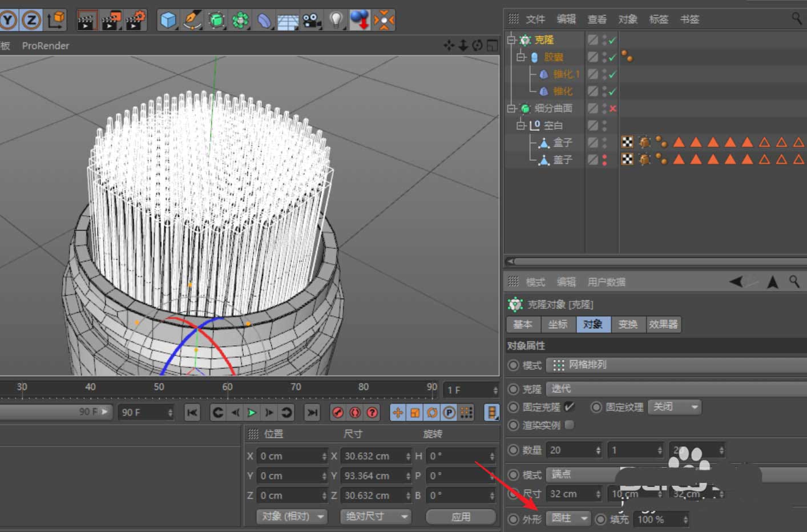Open the 对象 (相对) coordinate dropdown

click(x=292, y=517)
